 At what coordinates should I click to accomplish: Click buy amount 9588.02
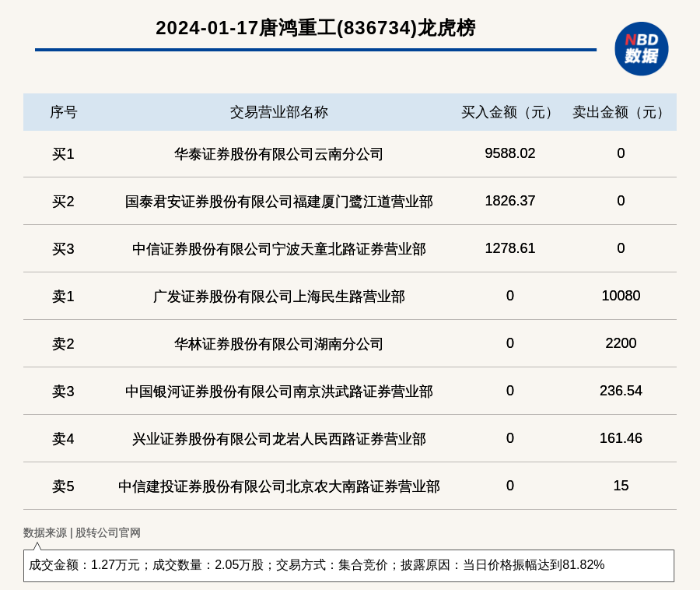click(x=509, y=153)
